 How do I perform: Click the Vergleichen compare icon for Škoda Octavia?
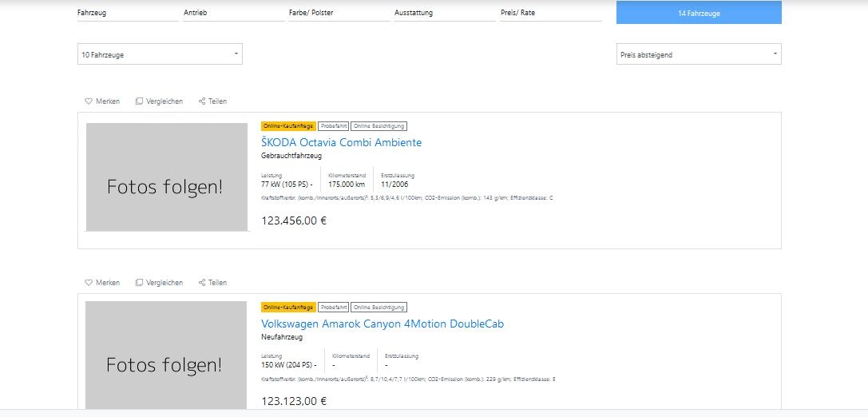(140, 101)
